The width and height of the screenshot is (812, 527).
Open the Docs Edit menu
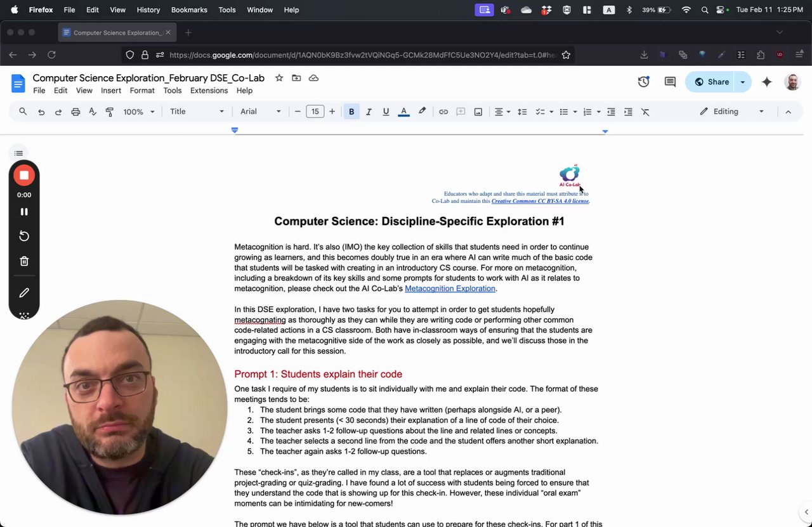(60, 91)
